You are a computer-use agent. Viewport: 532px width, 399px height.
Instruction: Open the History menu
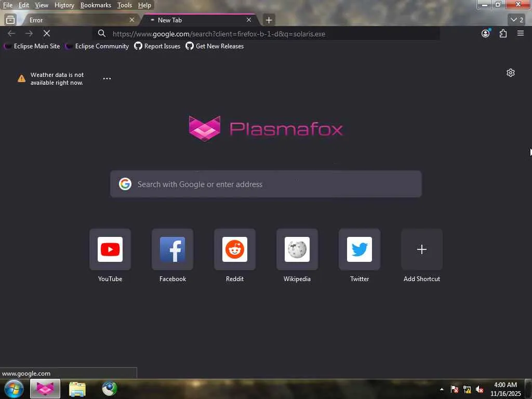pyautogui.click(x=64, y=5)
